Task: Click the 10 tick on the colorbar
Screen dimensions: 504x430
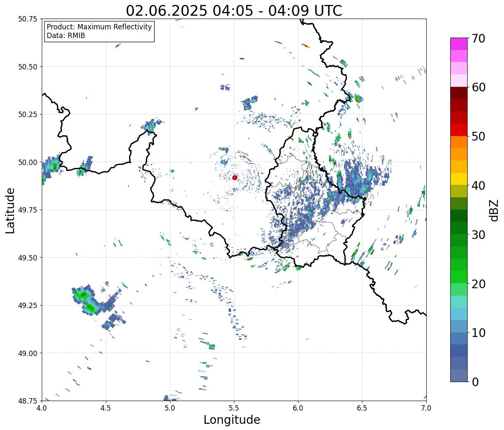Action: click(x=478, y=332)
